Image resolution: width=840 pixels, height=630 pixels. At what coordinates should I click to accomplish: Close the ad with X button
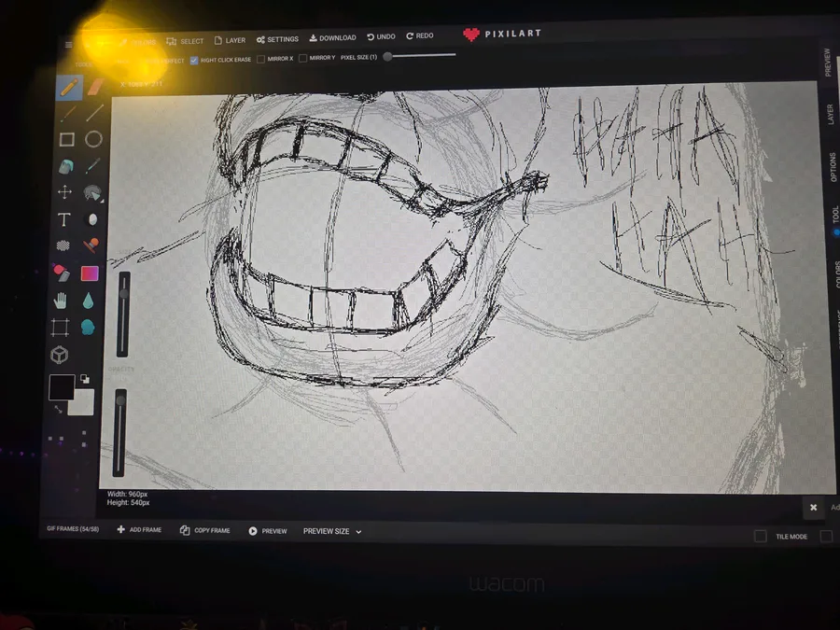coord(813,508)
